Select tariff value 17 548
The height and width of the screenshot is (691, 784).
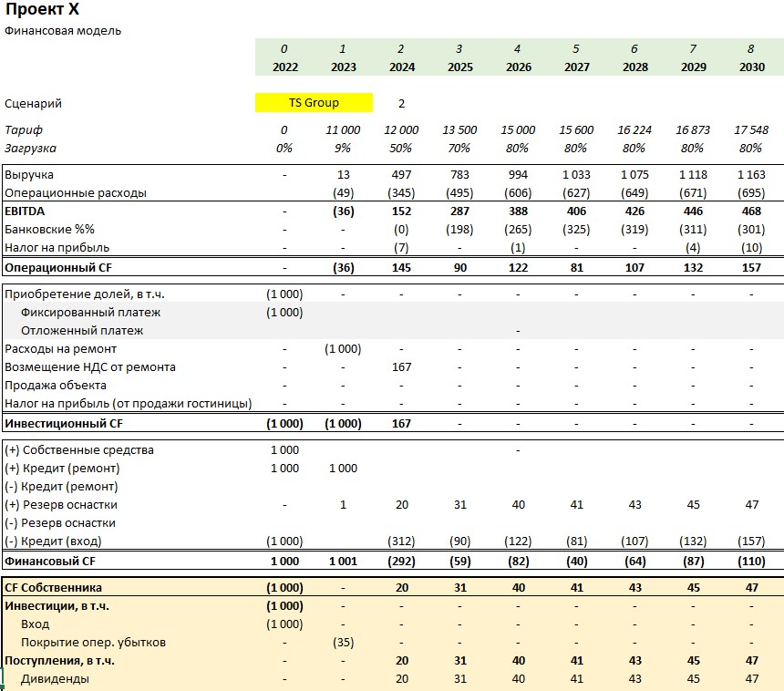(751, 130)
